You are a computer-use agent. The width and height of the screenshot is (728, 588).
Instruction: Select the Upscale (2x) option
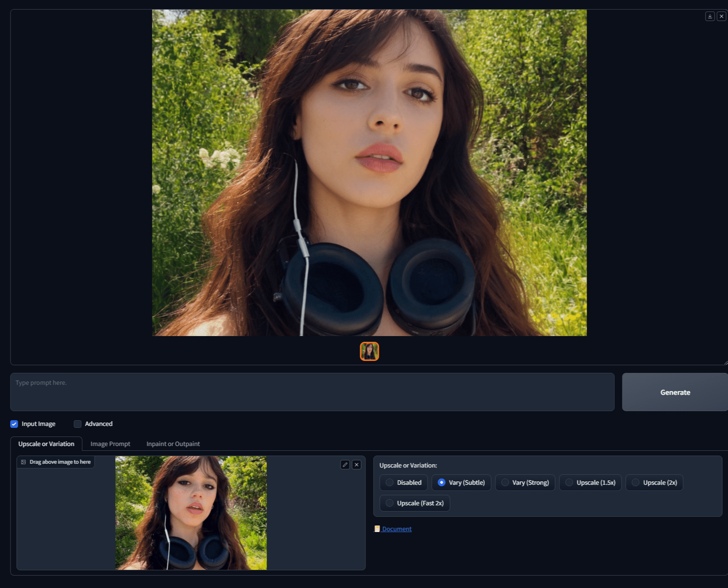[635, 483]
